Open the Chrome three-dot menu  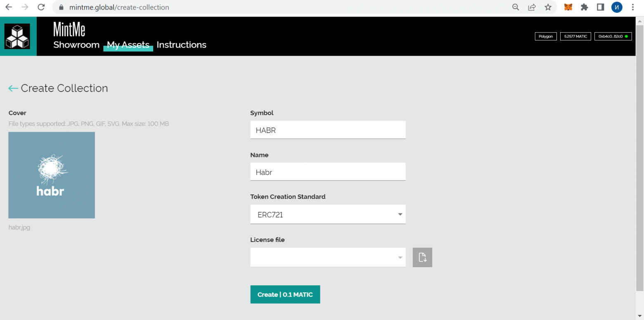click(633, 7)
